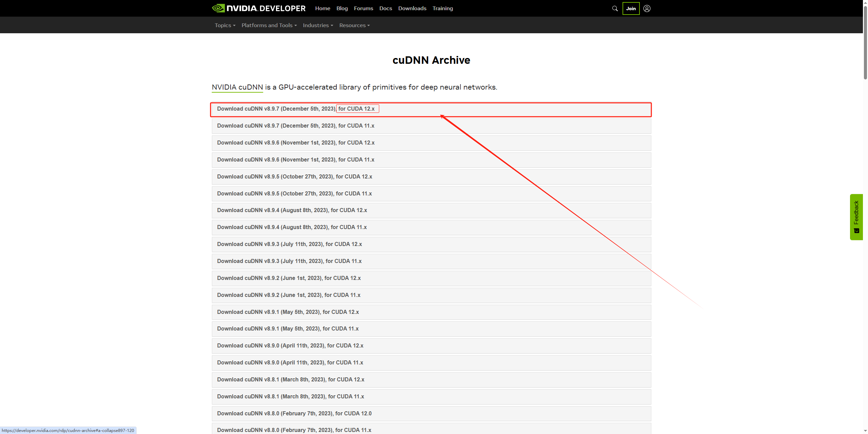Expand cuDNN v8.9.0 for CUDA 12.x
The width and height of the screenshot is (868, 434).
[431, 346]
